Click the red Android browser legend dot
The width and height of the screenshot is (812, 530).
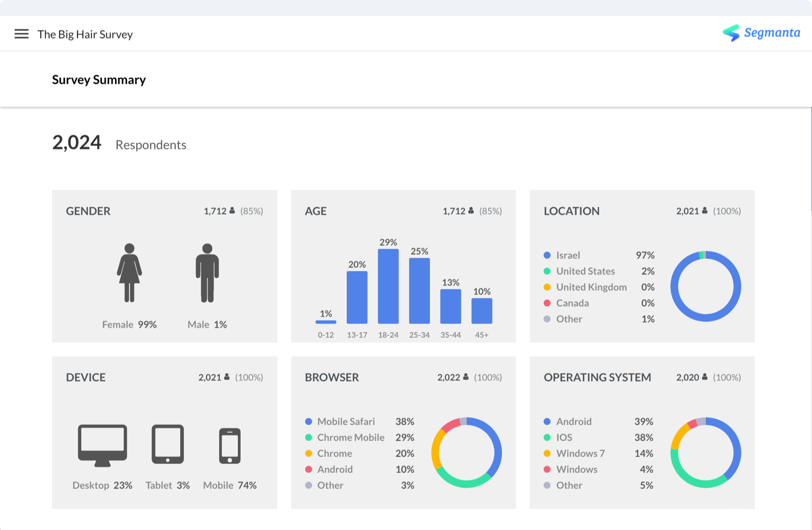(x=309, y=469)
